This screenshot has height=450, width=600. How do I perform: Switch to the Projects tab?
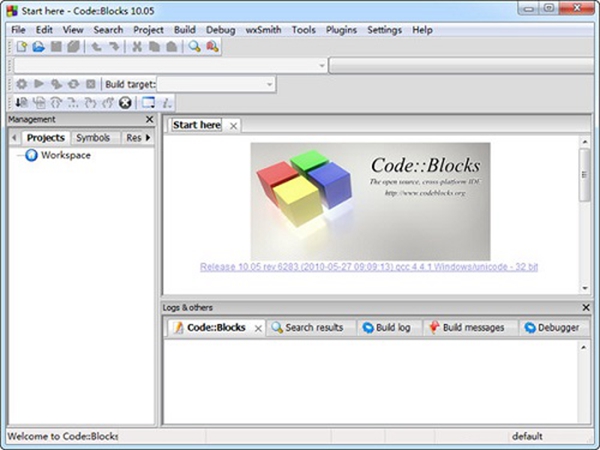pos(46,137)
